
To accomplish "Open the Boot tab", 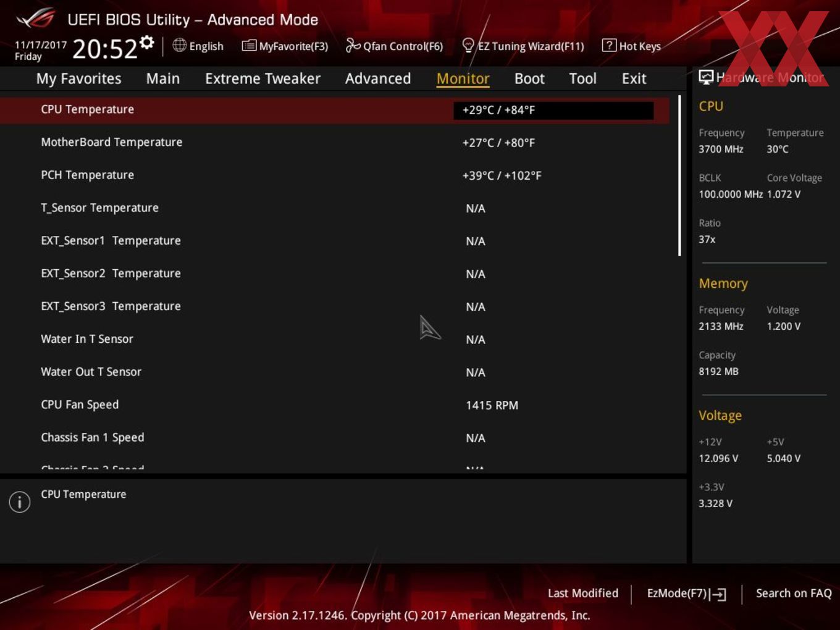I will tap(529, 78).
